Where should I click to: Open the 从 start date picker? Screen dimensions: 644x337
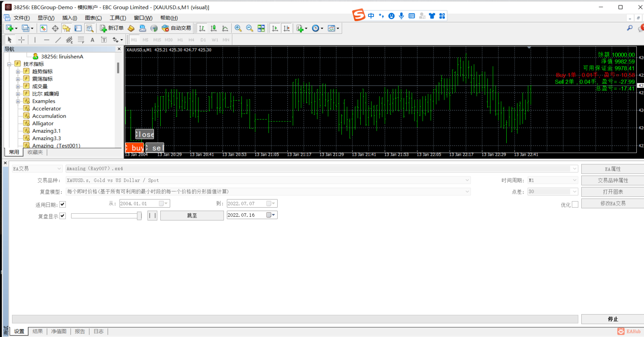click(164, 204)
